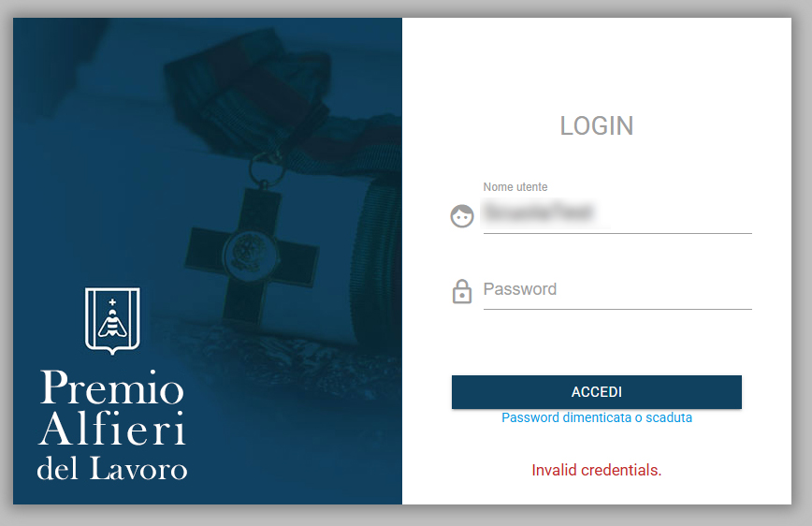The image size is (812, 526).
Task: Click the Nome utente label
Action: [x=515, y=186]
